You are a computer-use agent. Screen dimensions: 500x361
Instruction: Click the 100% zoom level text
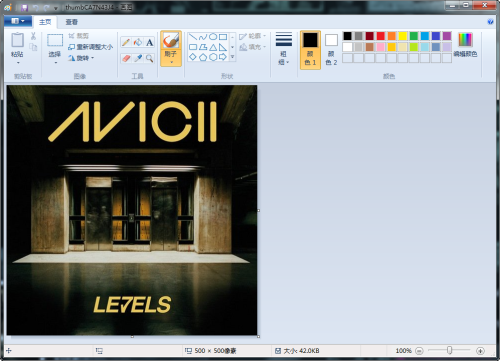pyautogui.click(x=403, y=351)
